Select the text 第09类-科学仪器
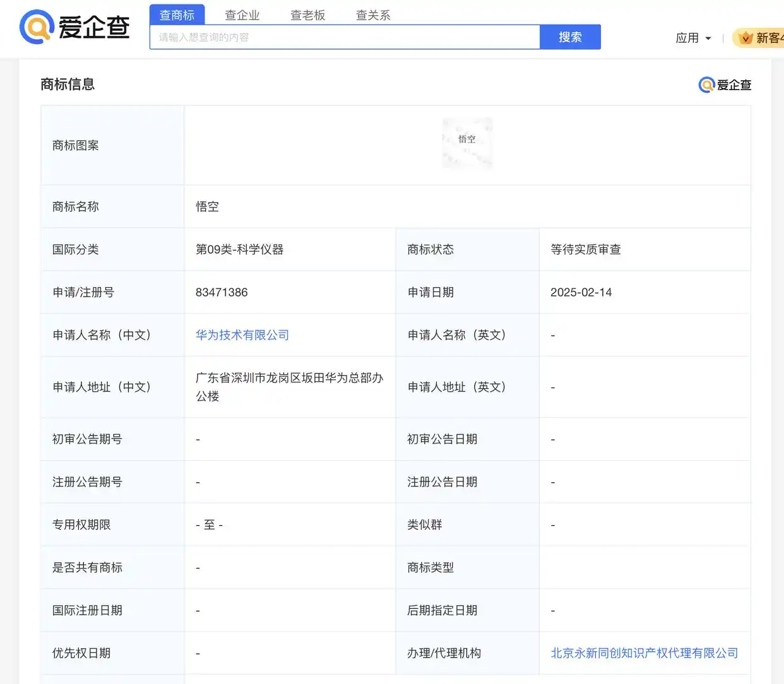 pos(239,249)
